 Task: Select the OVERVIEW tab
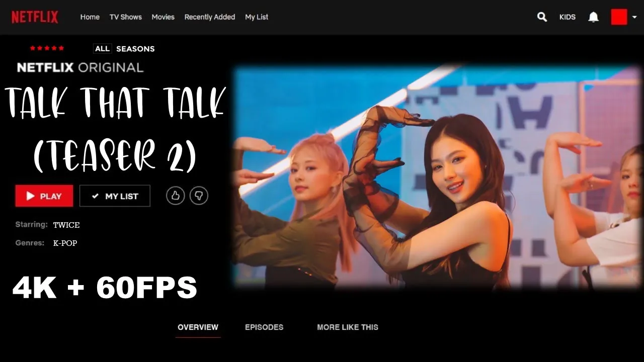coord(198,327)
